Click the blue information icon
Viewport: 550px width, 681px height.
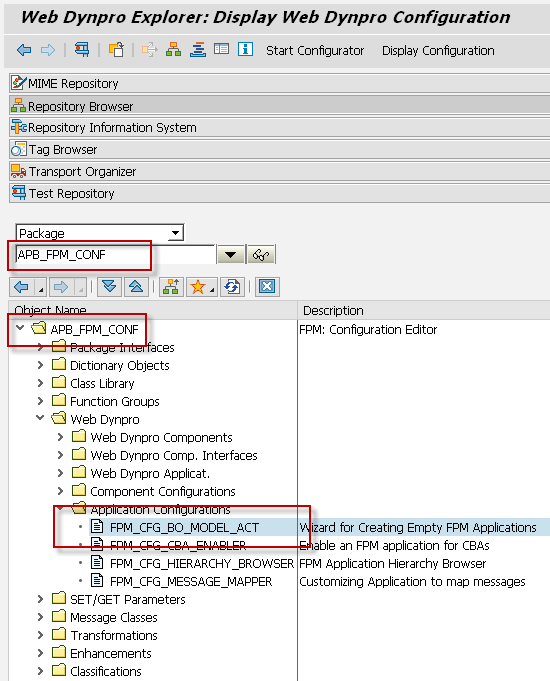point(245,50)
